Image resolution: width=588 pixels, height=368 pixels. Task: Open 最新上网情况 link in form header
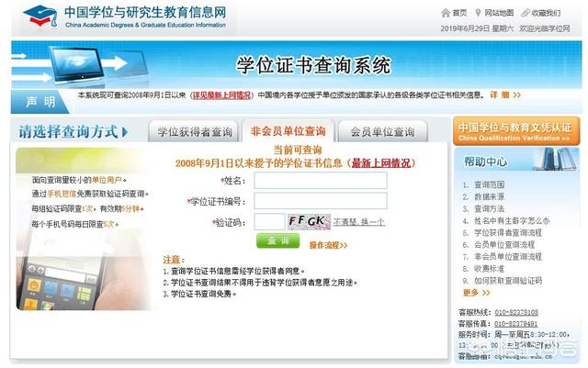coord(380,163)
